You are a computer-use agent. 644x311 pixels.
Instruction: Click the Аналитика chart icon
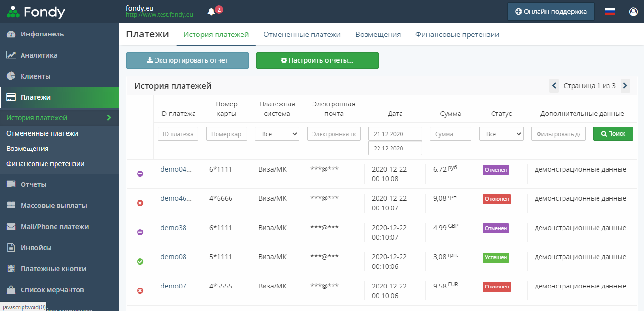(x=11, y=55)
